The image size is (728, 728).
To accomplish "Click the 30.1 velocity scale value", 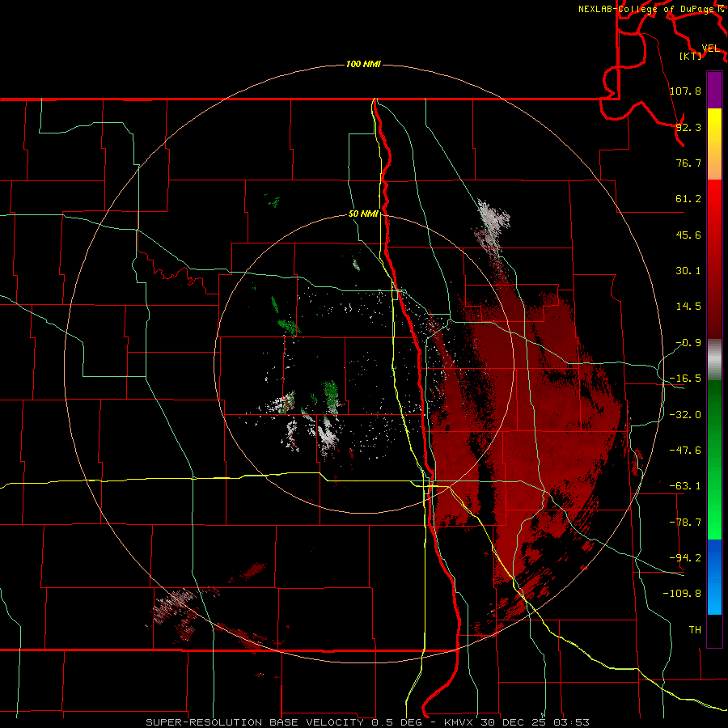I will click(688, 271).
